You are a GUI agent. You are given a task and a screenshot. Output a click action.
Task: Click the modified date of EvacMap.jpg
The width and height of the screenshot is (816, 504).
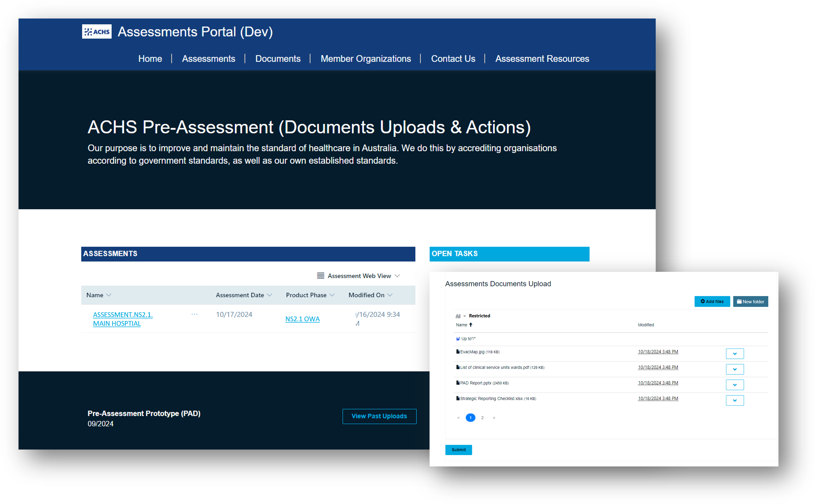(x=658, y=352)
